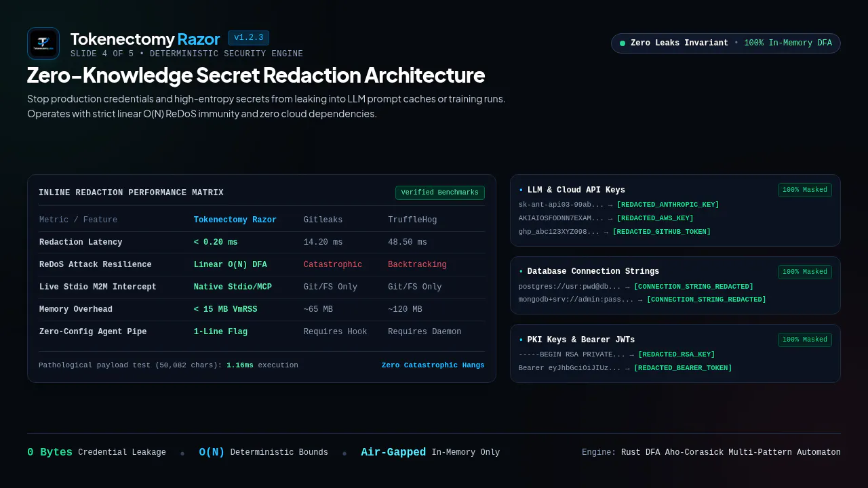The height and width of the screenshot is (488, 868).
Task: Click the "PKI Keys & Bearer JWTs" card title
Action: [581, 340]
